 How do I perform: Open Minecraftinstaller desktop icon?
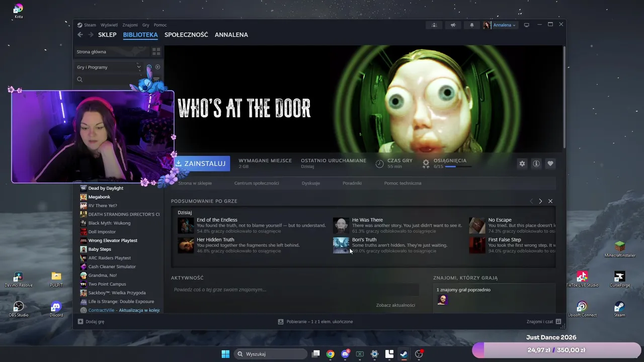619,249
